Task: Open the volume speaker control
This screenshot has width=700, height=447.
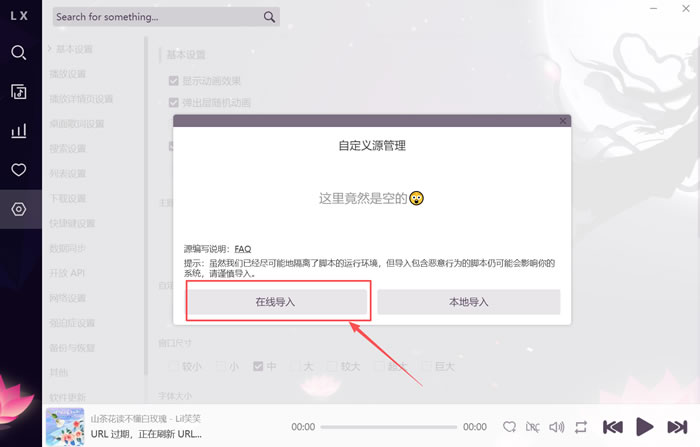Action: (x=557, y=427)
